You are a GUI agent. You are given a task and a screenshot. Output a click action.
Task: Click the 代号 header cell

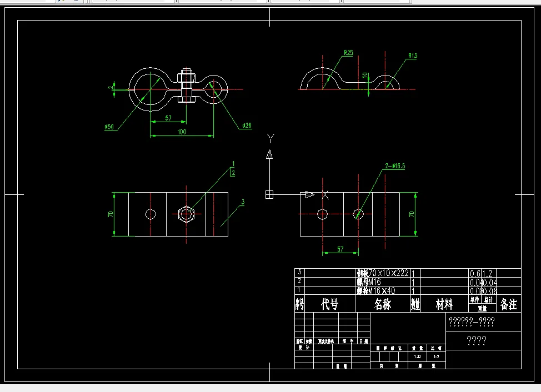click(x=330, y=304)
